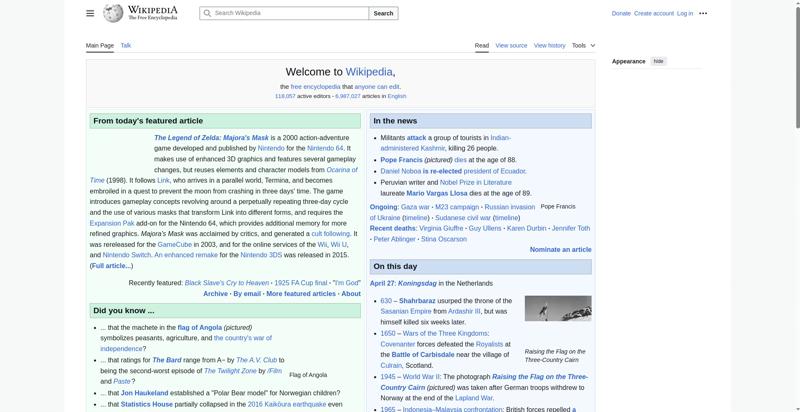The height and width of the screenshot is (412, 800).
Task: Open the View source tab
Action: pyautogui.click(x=511, y=45)
